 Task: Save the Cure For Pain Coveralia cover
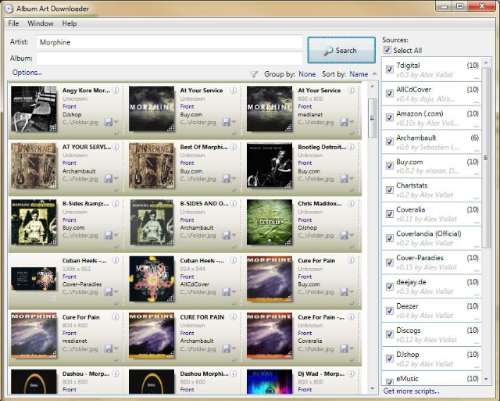point(344,349)
